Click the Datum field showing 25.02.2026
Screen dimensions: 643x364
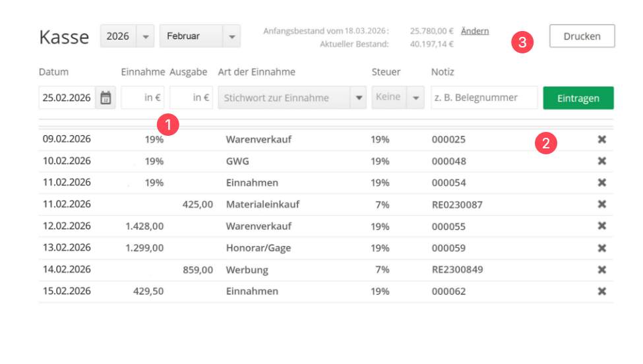coord(67,98)
